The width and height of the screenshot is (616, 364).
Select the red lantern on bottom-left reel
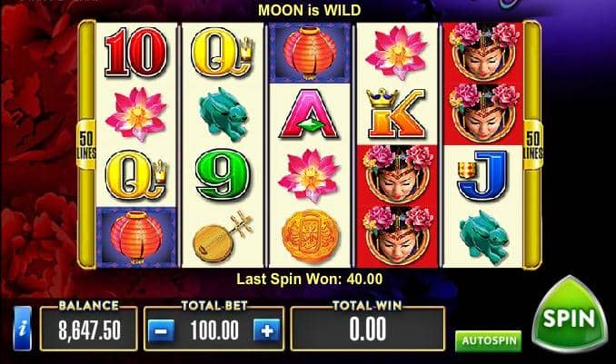coord(136,237)
